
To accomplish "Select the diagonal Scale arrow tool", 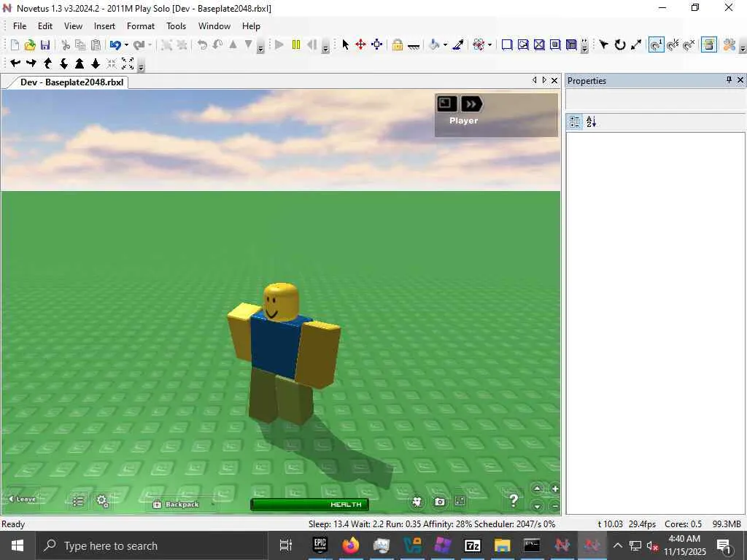I will [x=636, y=44].
